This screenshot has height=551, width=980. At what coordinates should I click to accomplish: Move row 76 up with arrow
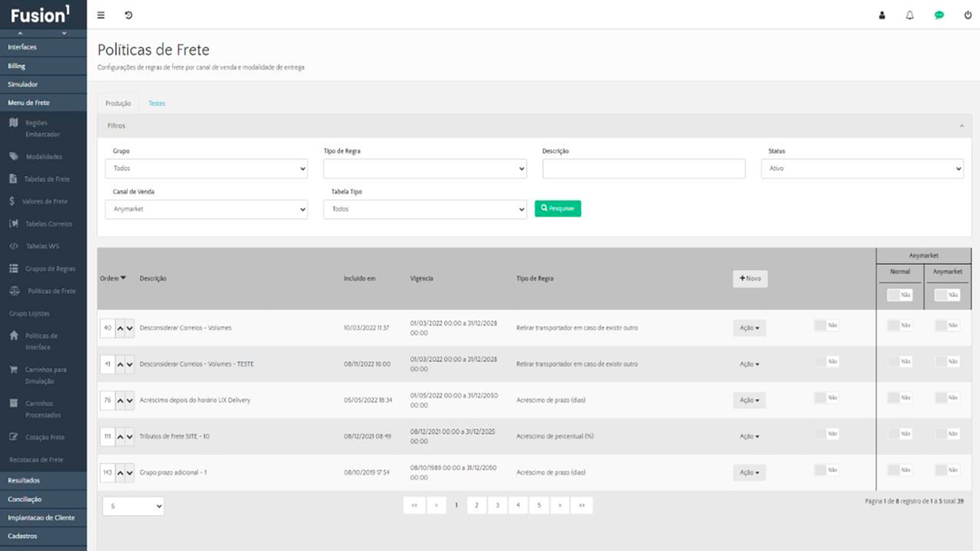pos(120,400)
